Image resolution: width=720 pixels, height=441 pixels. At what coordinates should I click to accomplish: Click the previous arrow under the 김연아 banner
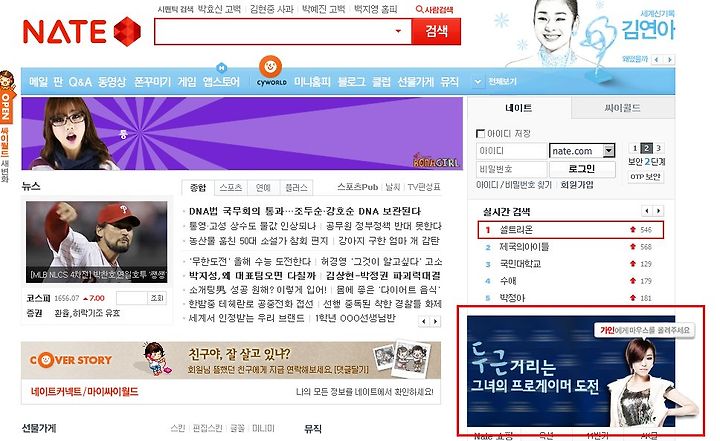coord(657,60)
